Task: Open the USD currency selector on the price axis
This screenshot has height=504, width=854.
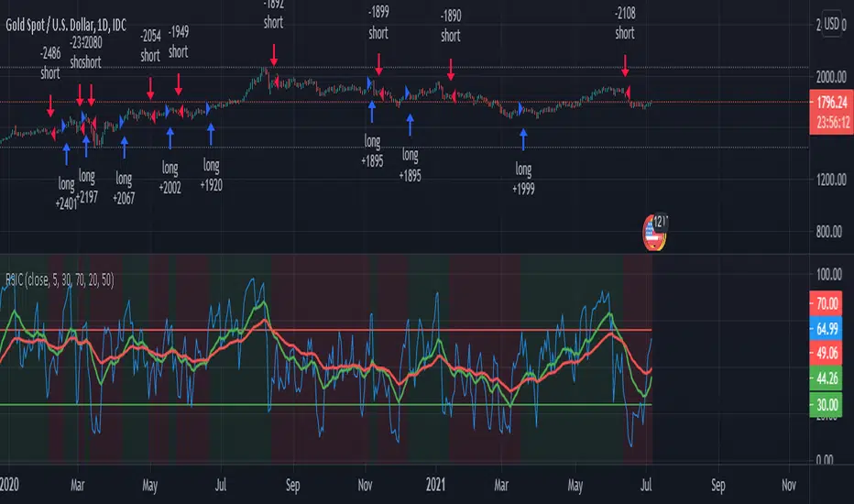Action: 831,24
